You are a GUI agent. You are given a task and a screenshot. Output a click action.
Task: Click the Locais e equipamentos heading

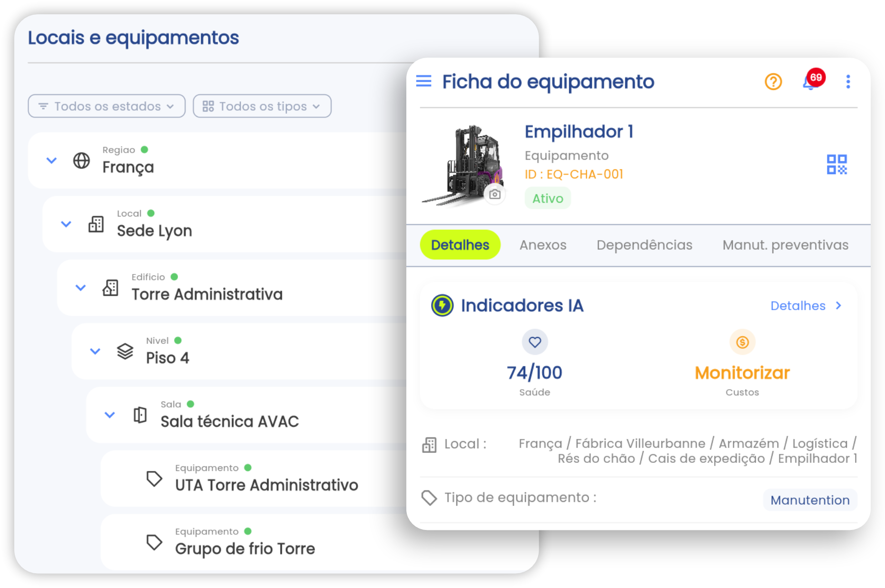tap(133, 38)
